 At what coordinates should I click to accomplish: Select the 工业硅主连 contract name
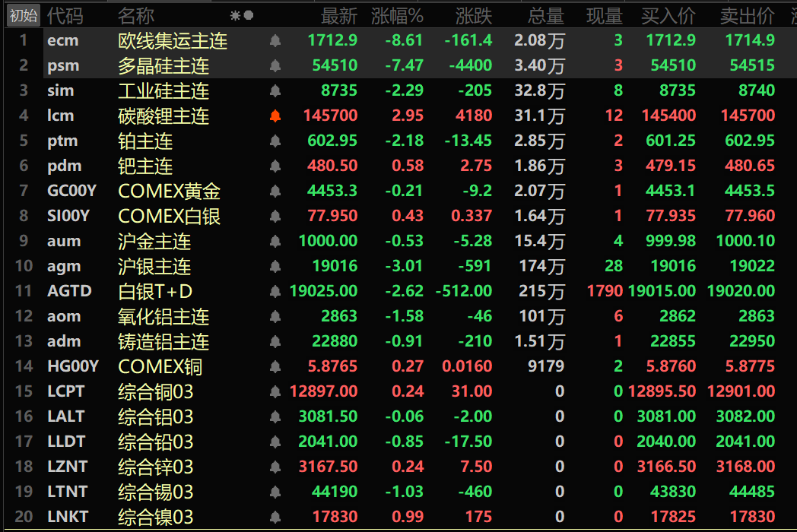click(x=164, y=91)
